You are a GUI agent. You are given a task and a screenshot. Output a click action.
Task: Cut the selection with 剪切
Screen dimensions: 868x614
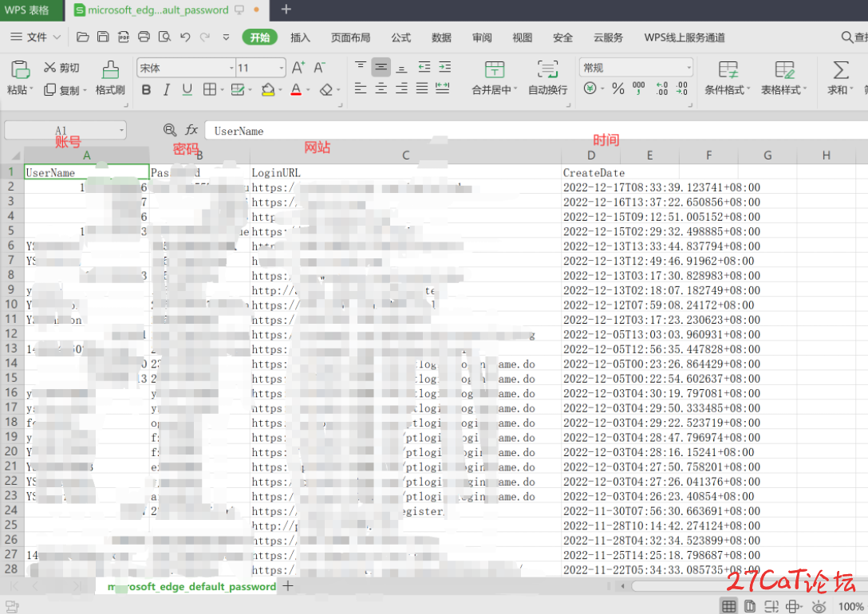(x=61, y=68)
